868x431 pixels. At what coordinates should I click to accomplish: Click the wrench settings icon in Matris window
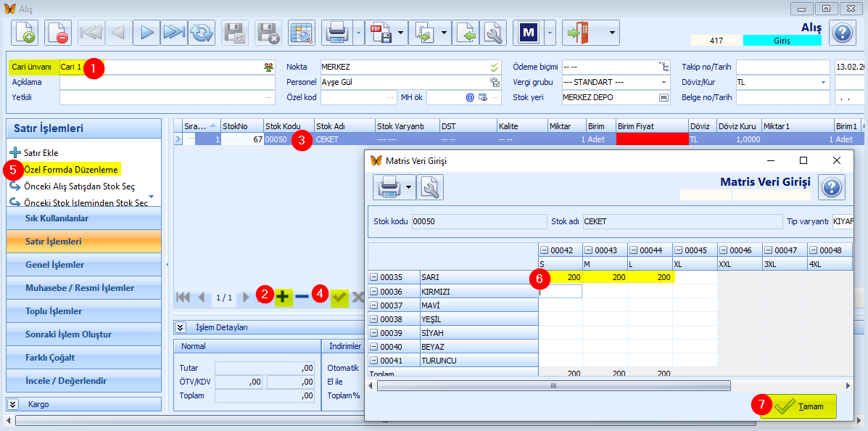pos(430,187)
